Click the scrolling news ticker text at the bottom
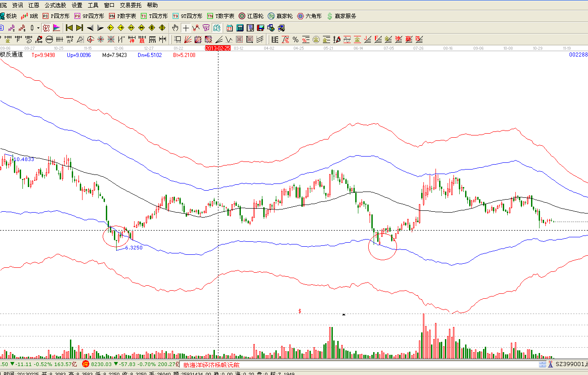This screenshot has height=375, width=588. click(211, 365)
